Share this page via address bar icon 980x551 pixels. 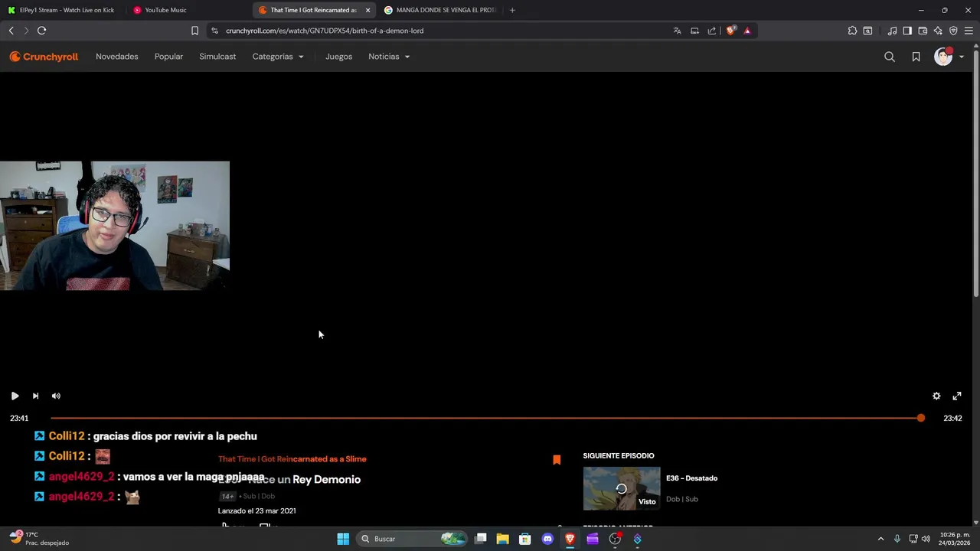tap(712, 31)
